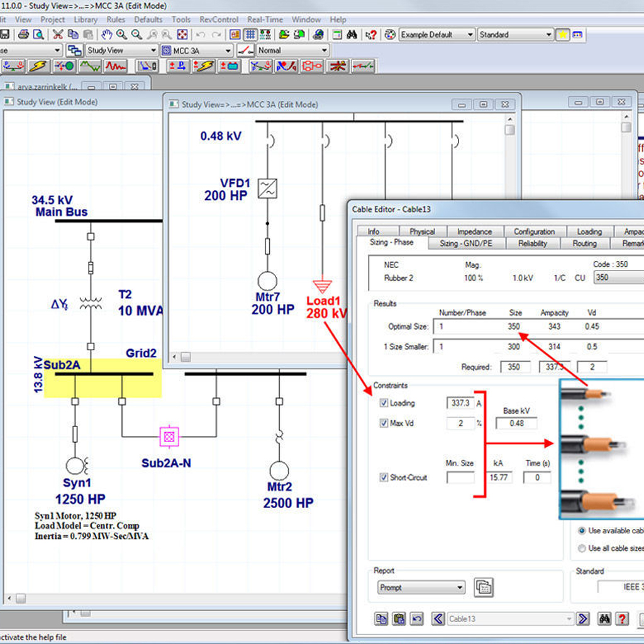The height and width of the screenshot is (644, 644).
Task: Uncheck the Loading constraint checkbox
Action: click(384, 403)
